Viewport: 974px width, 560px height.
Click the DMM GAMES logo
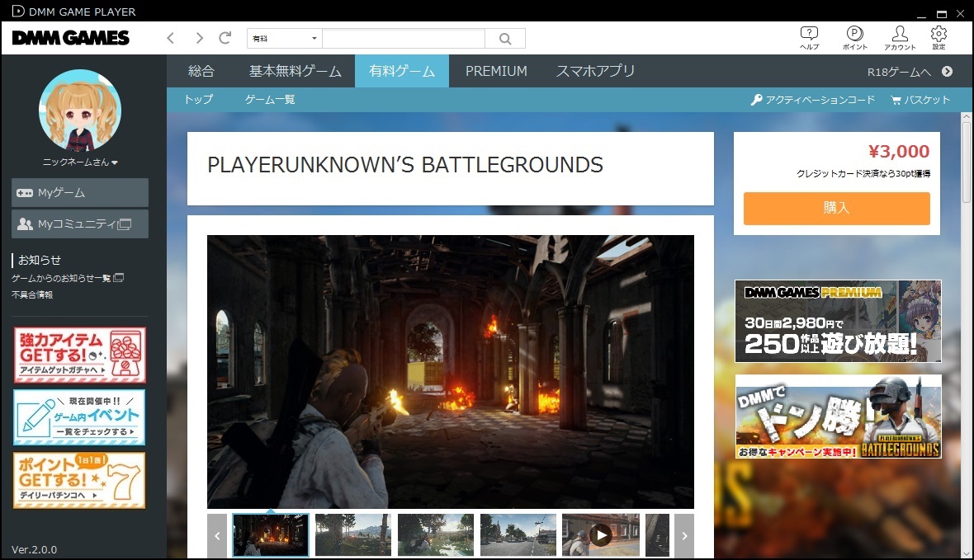coord(71,38)
